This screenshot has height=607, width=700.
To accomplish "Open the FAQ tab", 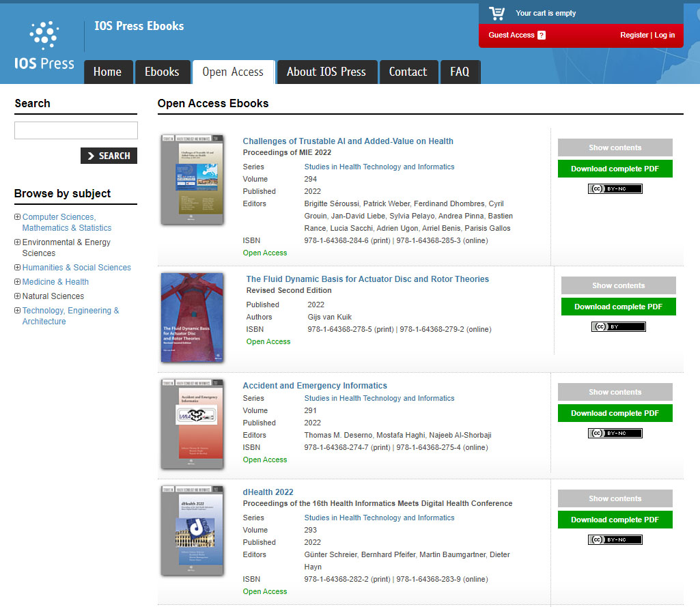I will [x=460, y=72].
